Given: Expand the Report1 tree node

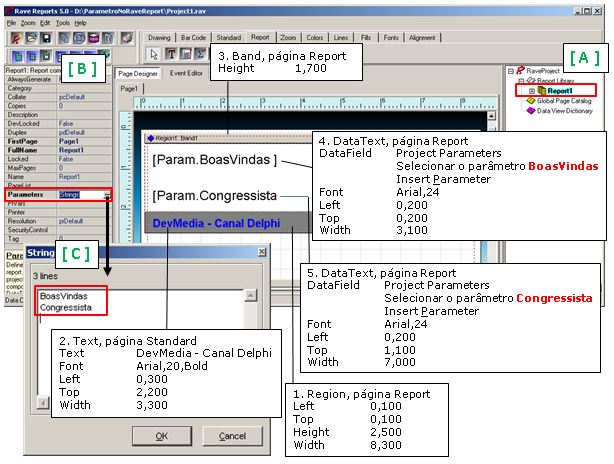Looking at the screenshot, I should (x=531, y=91).
